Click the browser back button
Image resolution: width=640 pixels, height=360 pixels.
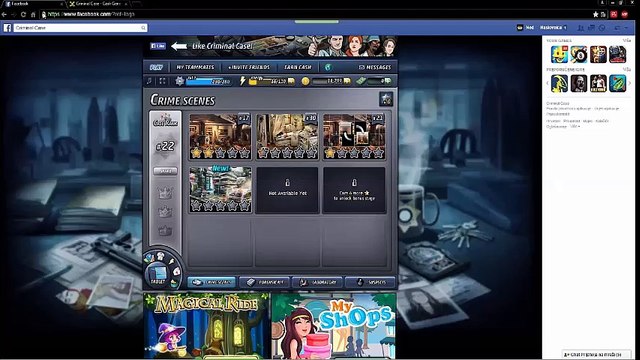point(4,14)
